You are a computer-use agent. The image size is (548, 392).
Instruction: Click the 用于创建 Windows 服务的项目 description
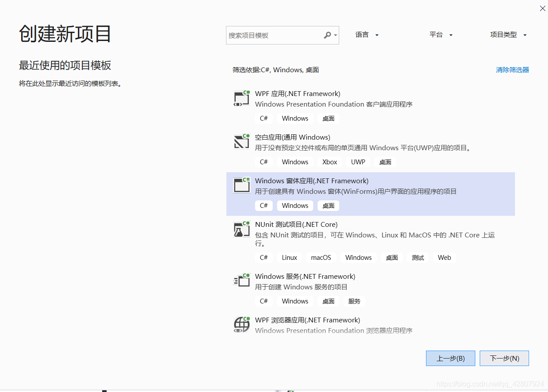(x=301, y=287)
